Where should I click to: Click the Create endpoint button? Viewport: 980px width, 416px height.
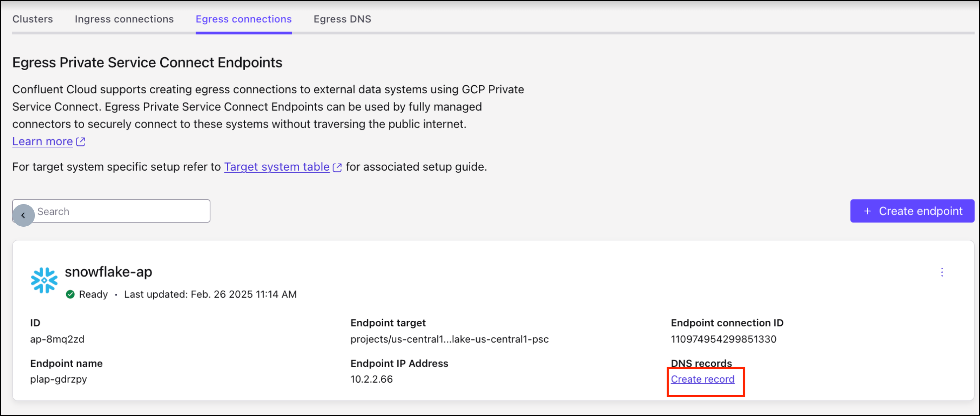click(x=912, y=211)
